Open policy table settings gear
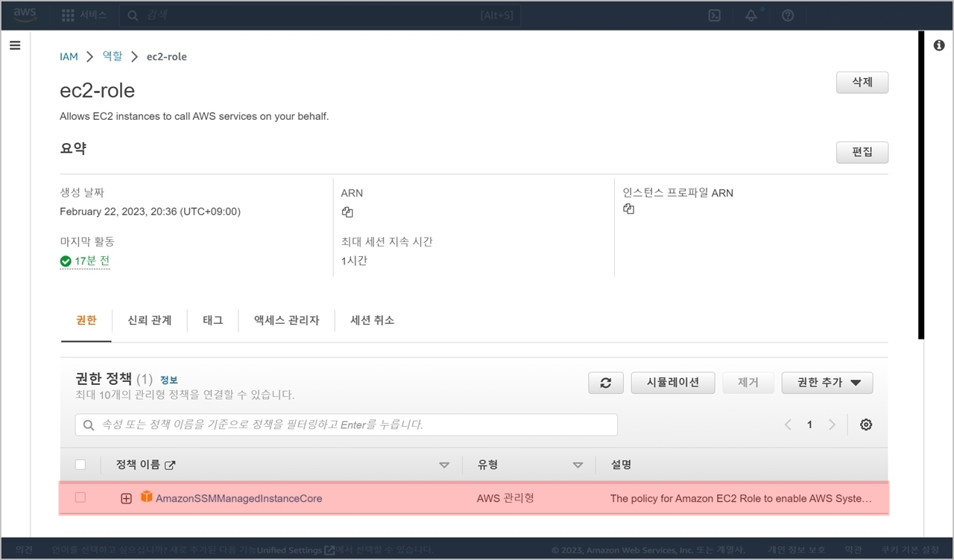 point(866,424)
